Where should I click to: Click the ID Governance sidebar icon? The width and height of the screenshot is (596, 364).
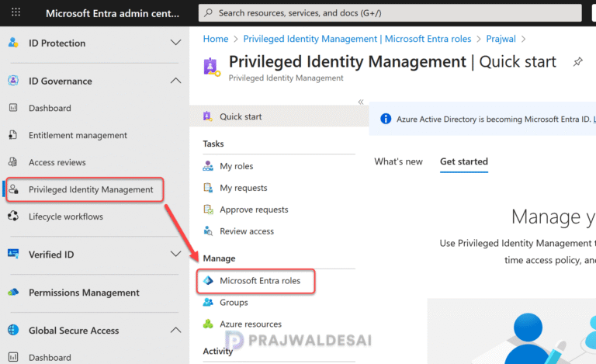13,81
